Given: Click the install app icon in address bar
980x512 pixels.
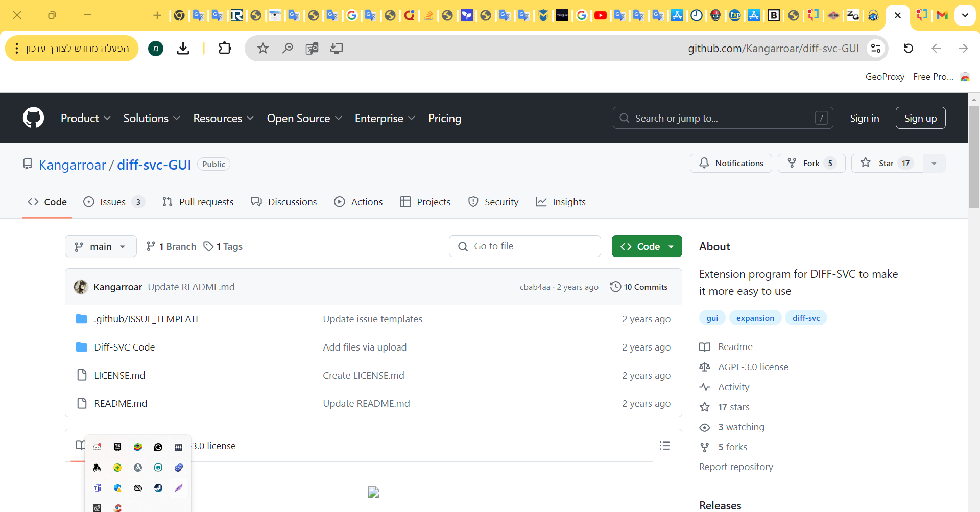Looking at the screenshot, I should pos(336,48).
